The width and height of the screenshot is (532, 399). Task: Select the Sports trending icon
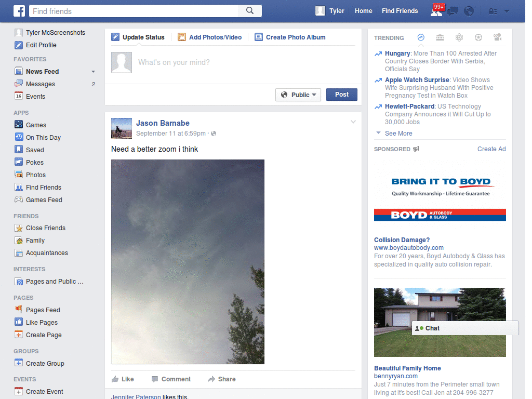[478, 37]
